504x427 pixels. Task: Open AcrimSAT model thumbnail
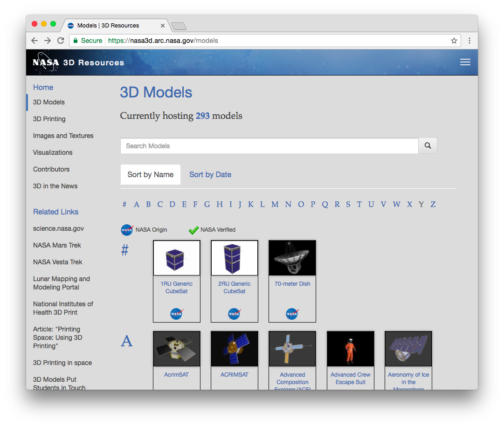[x=176, y=349]
